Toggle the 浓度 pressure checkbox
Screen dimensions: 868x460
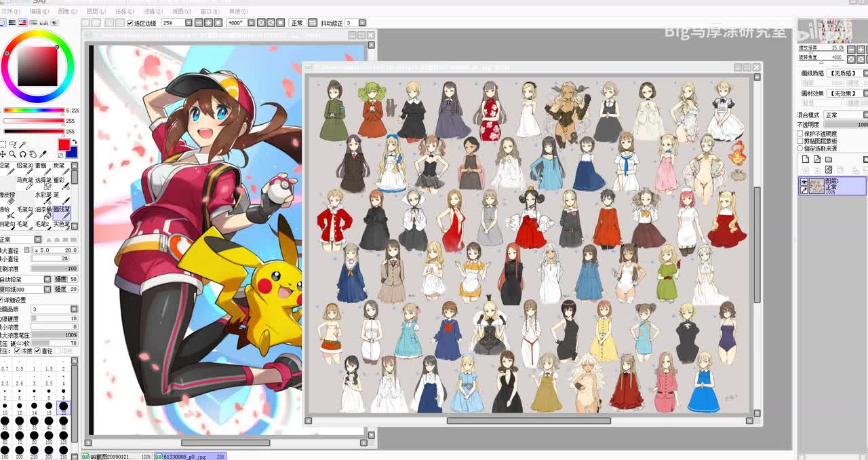18,351
